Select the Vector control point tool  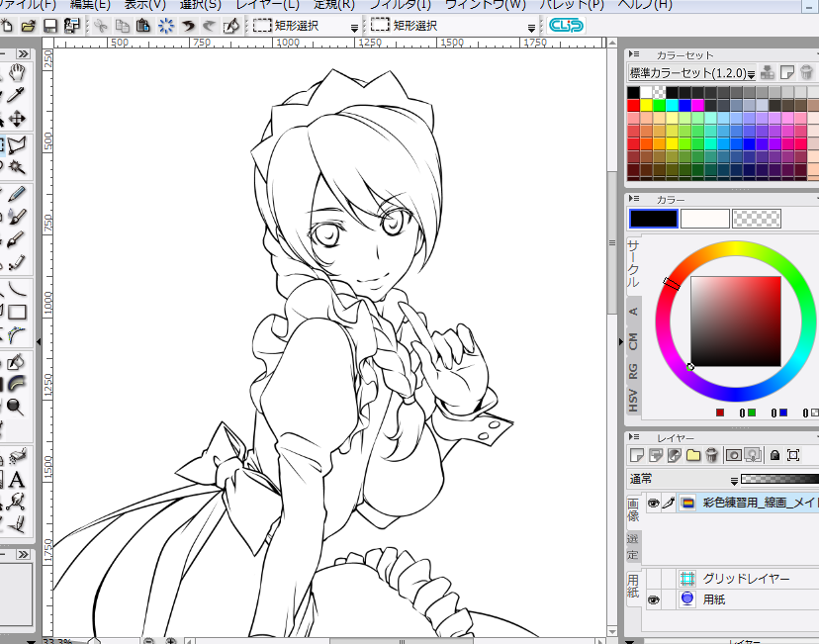[17, 502]
